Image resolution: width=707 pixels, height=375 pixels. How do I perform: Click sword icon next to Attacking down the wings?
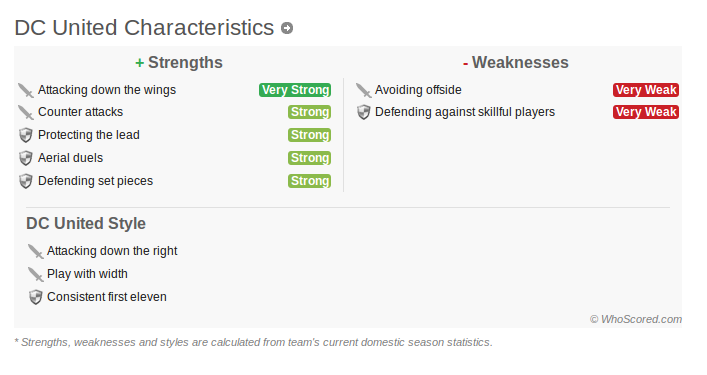point(26,90)
